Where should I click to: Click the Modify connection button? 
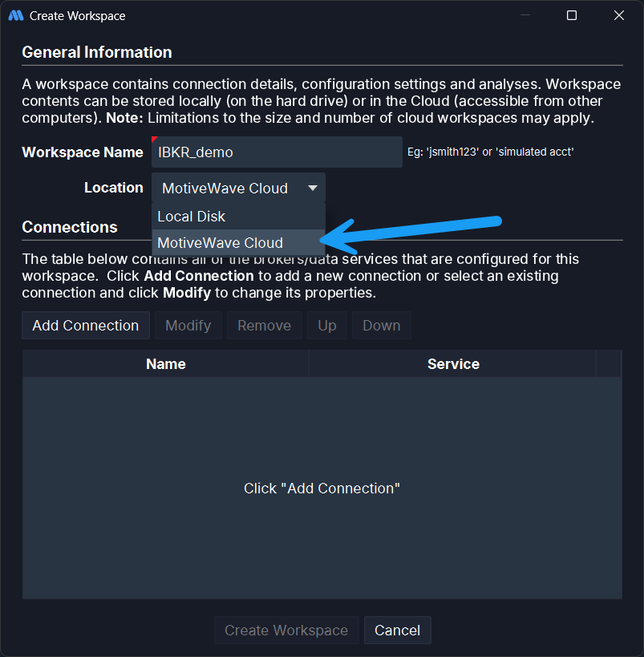[x=188, y=326]
